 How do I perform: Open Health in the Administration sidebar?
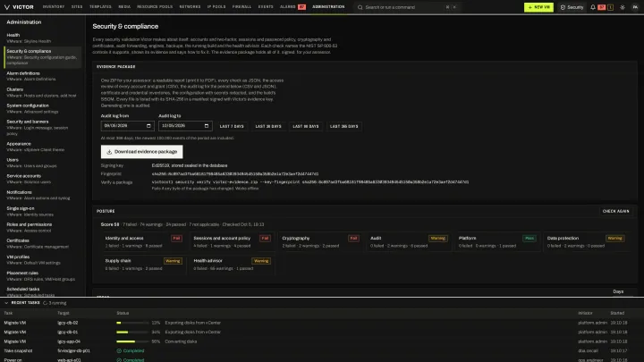point(42,38)
